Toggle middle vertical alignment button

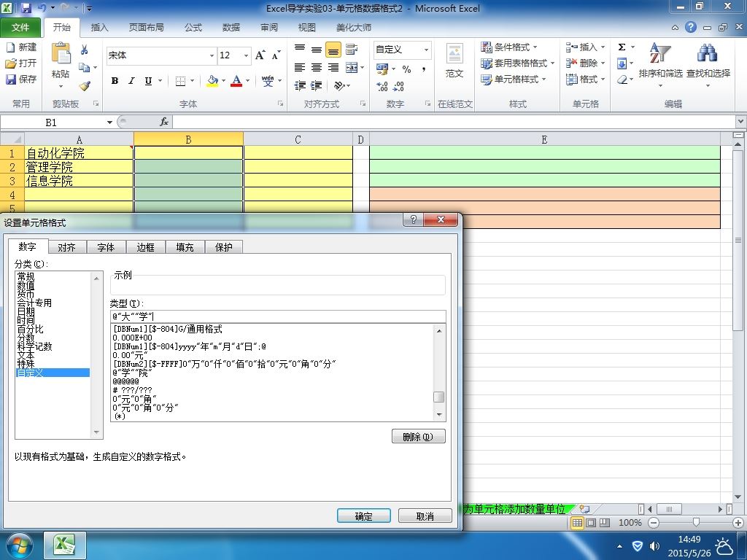tap(317, 49)
